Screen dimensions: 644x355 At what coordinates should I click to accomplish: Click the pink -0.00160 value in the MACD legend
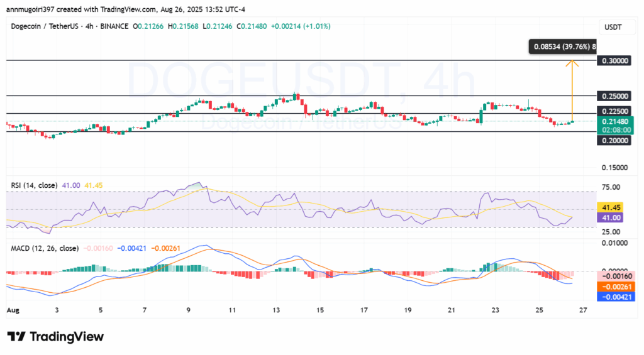(98, 248)
